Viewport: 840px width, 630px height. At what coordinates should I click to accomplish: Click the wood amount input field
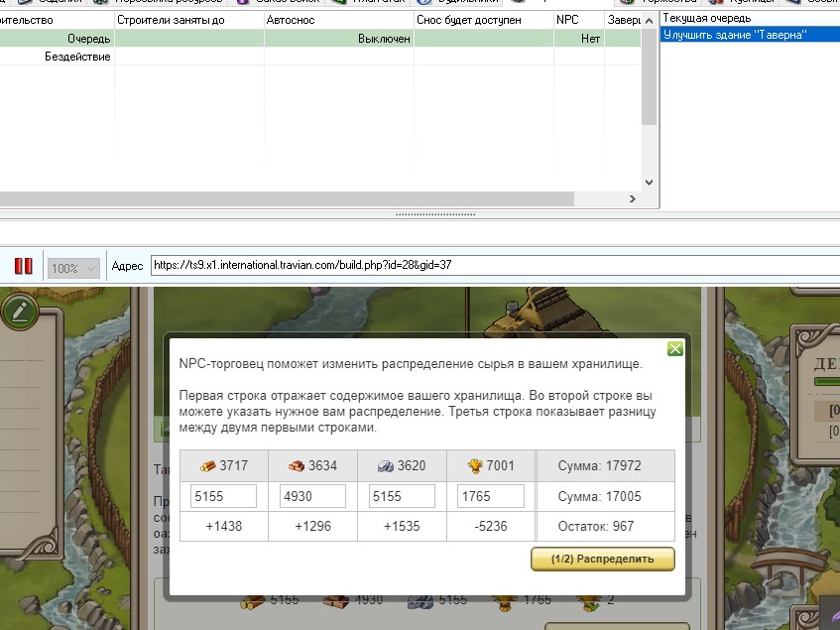coord(223,496)
